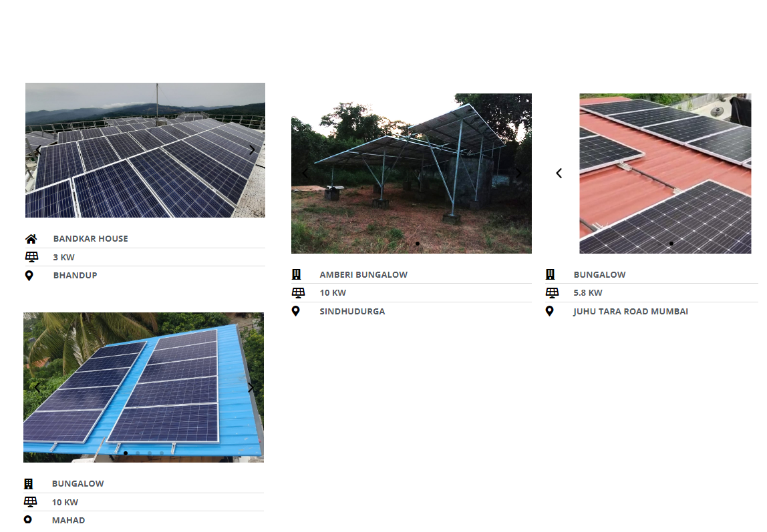
Task: Select first slide dot on Mahad bungalow carousel
Action: coord(126,453)
